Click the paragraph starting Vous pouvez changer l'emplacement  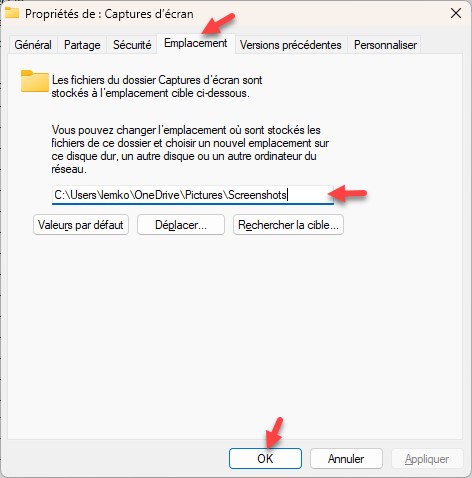point(190,149)
